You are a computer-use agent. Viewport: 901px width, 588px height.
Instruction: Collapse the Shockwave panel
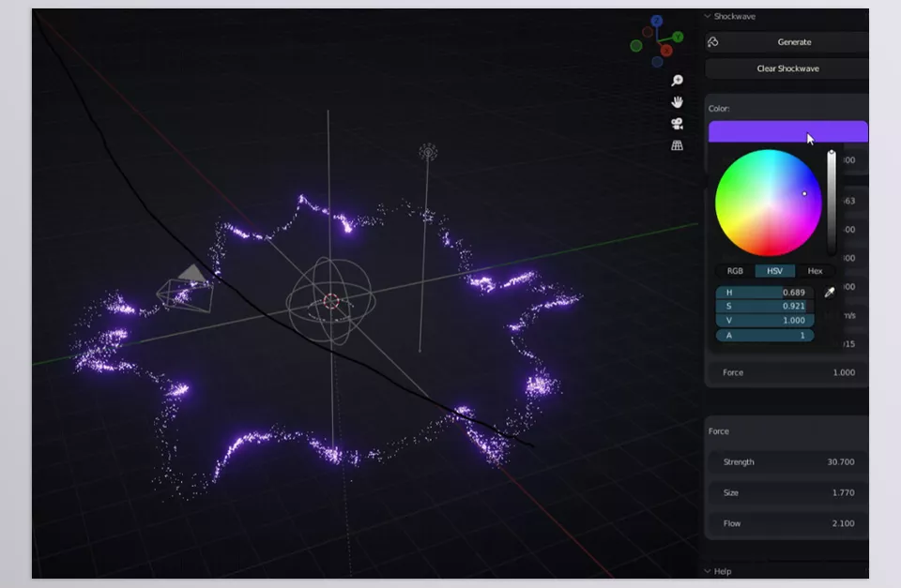pos(708,17)
